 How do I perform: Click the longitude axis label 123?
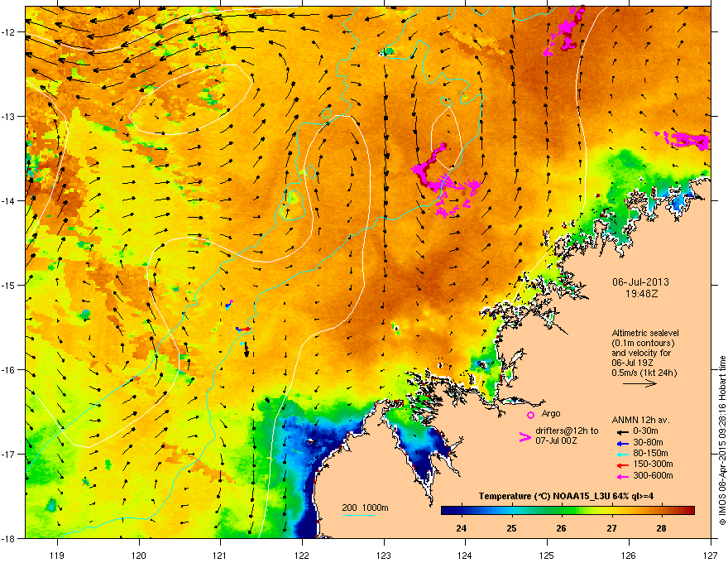[x=384, y=555]
